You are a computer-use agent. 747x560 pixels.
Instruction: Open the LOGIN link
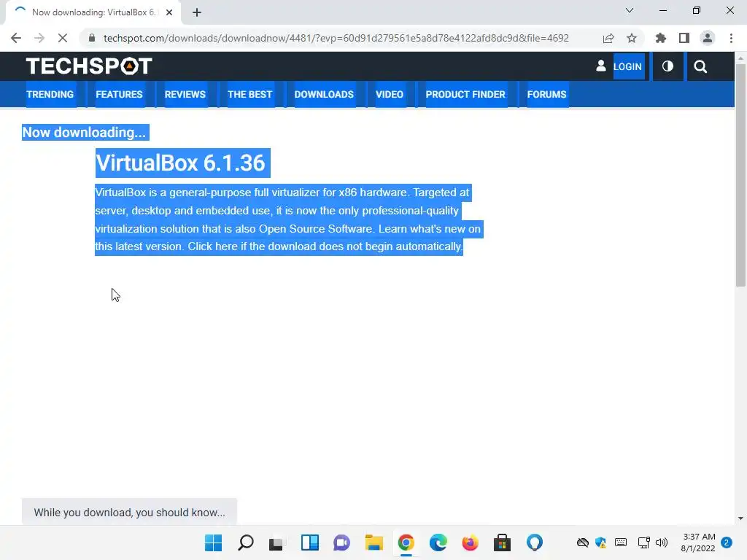tap(627, 66)
